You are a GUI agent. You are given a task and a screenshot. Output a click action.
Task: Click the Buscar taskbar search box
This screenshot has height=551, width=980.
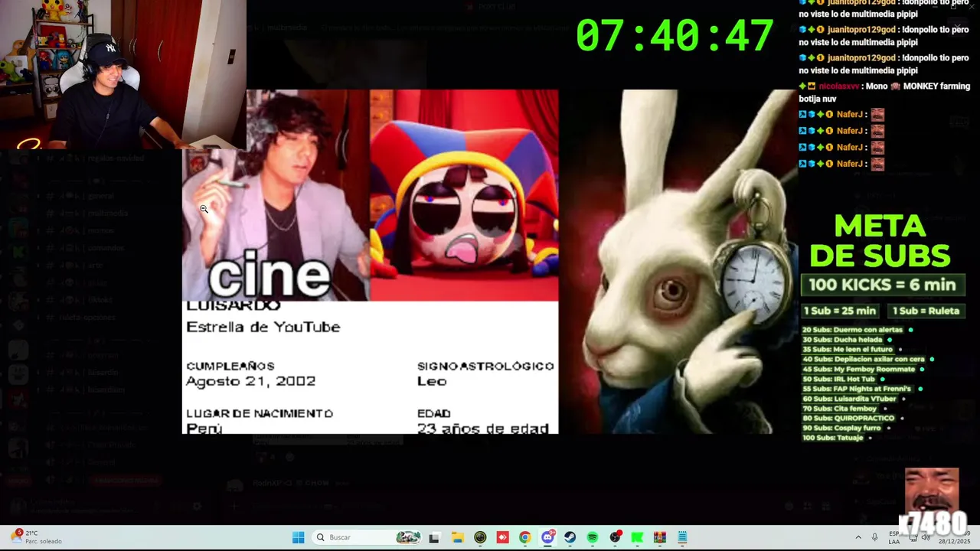click(368, 537)
